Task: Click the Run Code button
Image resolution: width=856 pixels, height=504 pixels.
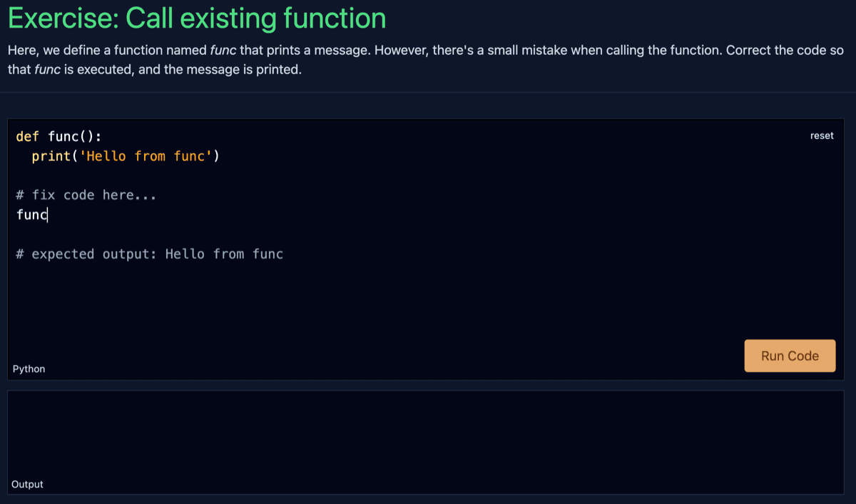Action: (x=790, y=356)
